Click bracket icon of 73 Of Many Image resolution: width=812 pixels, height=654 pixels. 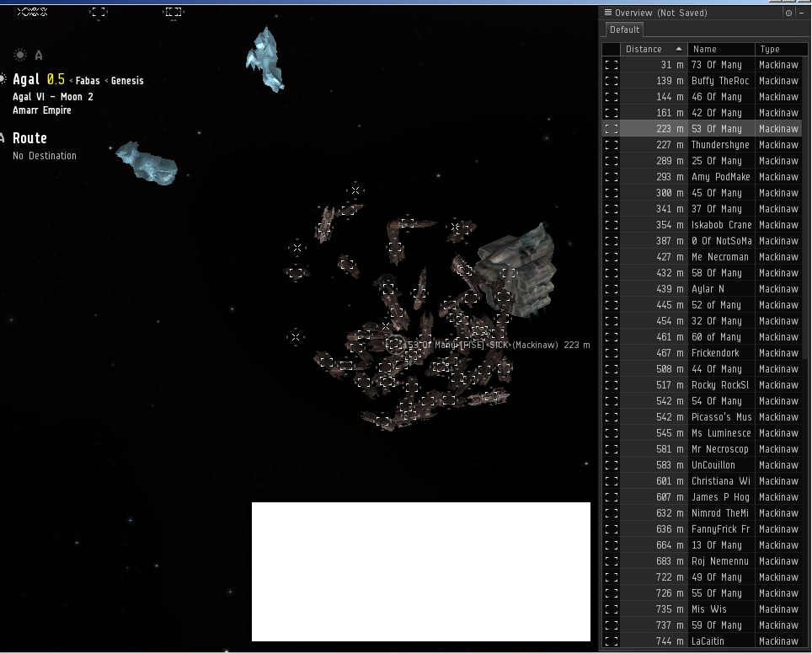click(x=612, y=65)
